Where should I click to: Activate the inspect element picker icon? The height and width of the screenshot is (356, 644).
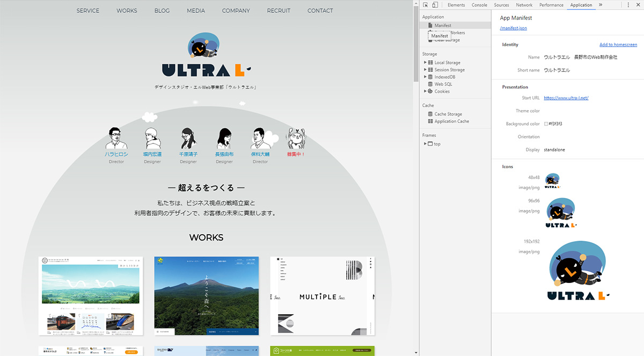click(426, 5)
